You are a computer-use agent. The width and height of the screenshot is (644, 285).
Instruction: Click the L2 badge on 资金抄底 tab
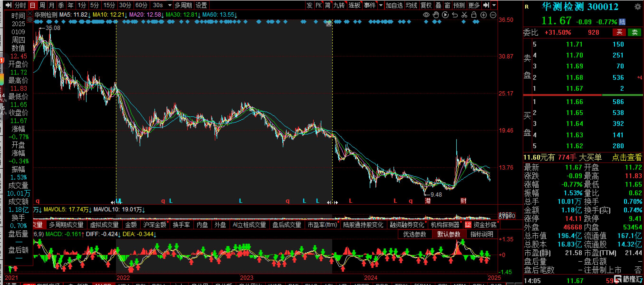(468, 225)
